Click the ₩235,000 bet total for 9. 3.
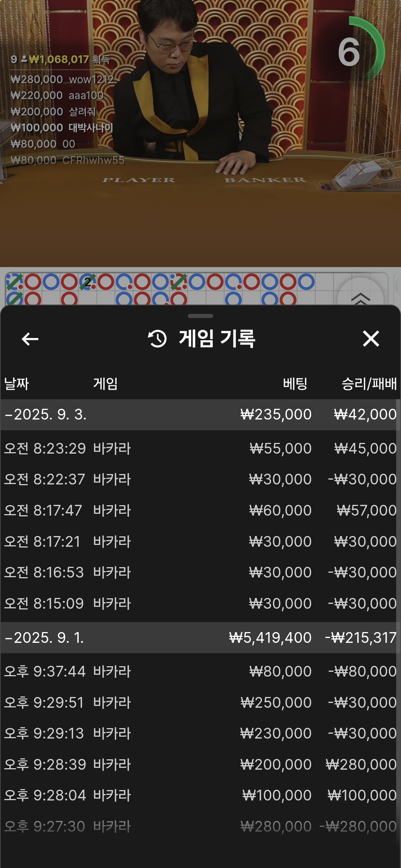This screenshot has height=868, width=401. (276, 414)
